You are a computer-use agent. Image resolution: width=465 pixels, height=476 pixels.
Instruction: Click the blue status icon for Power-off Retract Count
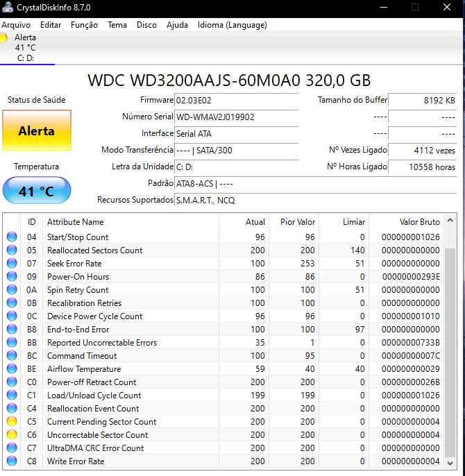12,382
